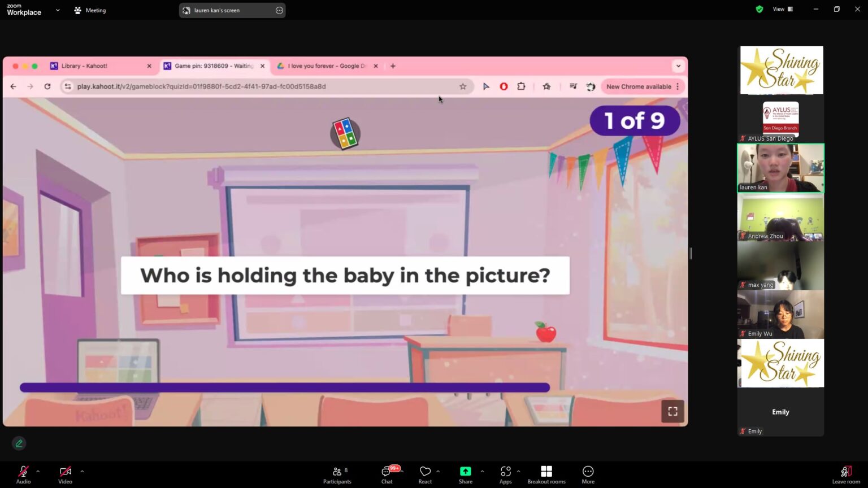Viewport: 868px width, 488px height.
Task: Open the annotate pencil tool
Action: pyautogui.click(x=19, y=443)
